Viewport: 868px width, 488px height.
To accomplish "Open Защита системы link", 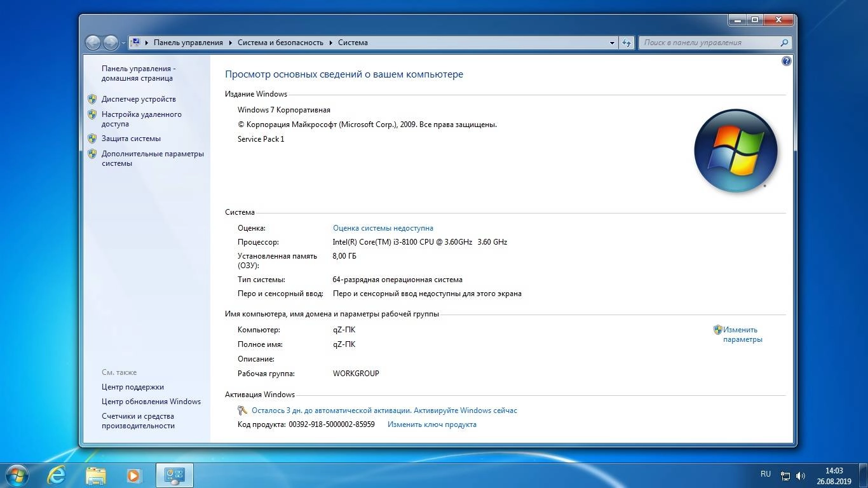I will pos(131,139).
